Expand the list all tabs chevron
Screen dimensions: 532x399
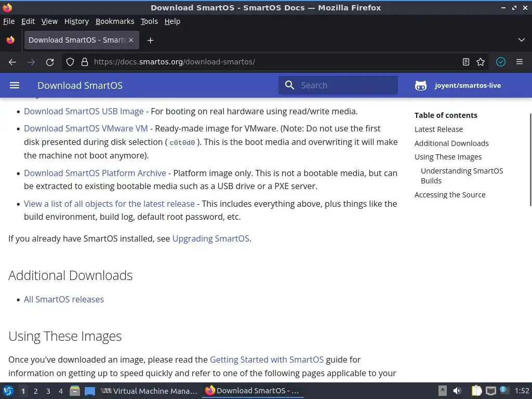click(522, 40)
